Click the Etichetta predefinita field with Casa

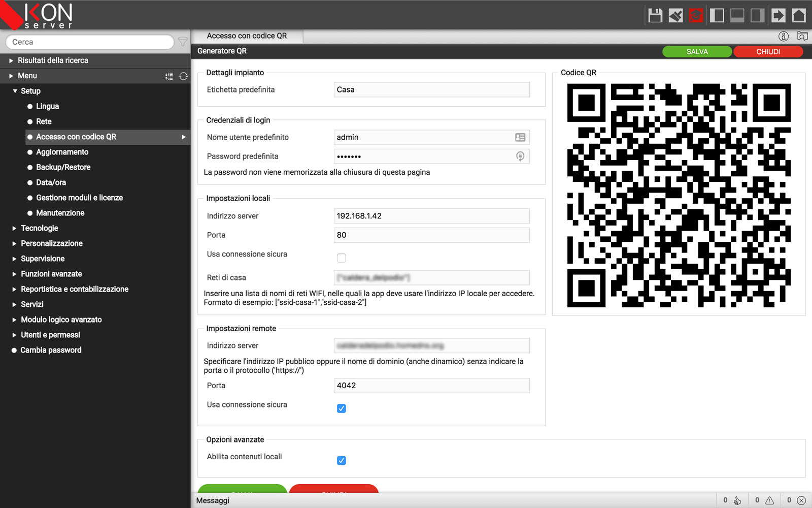pyautogui.click(x=431, y=89)
